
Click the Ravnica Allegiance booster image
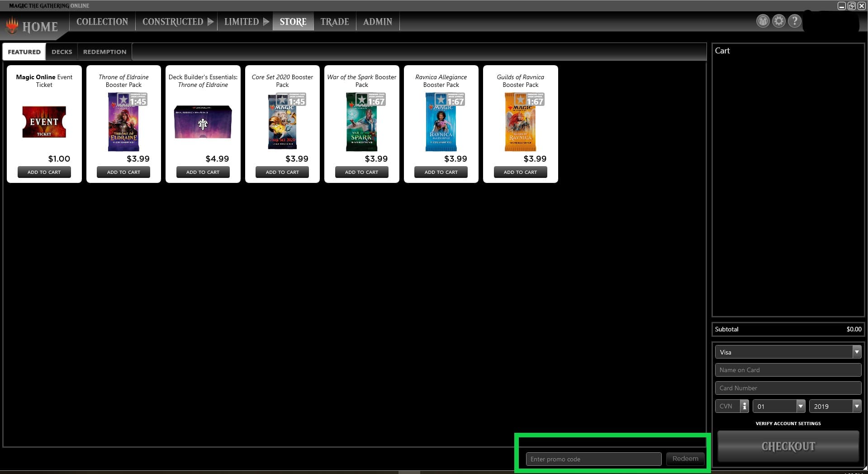[x=441, y=122]
